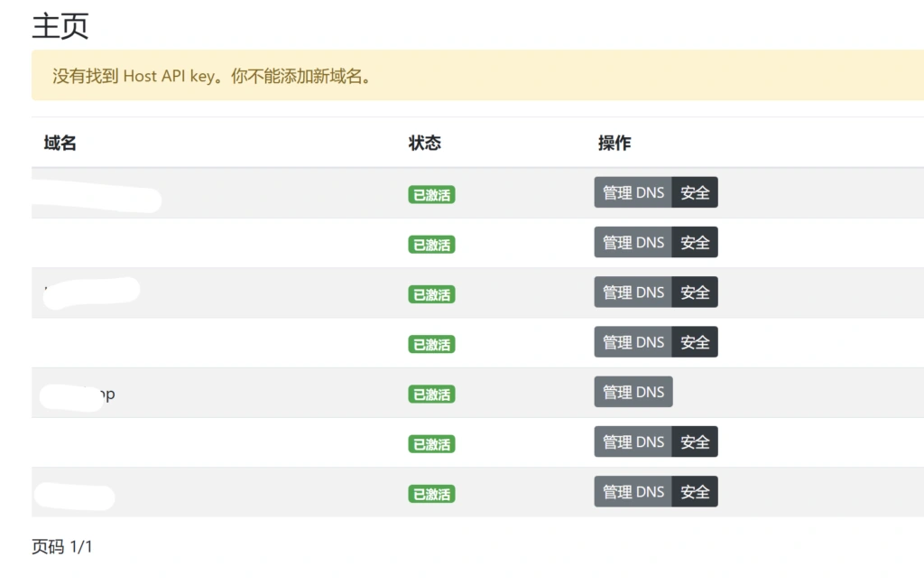Open 安全 in the sixth domain row

(695, 441)
